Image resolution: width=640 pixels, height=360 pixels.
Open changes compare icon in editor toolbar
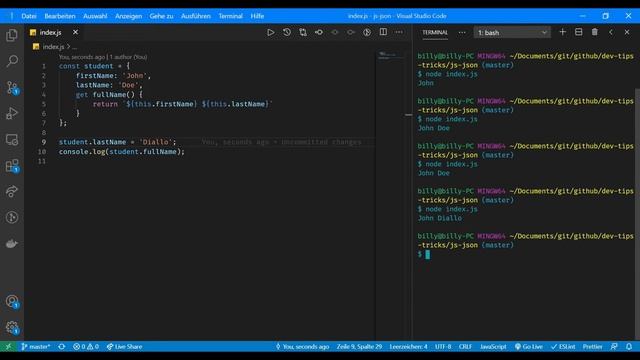[x=303, y=32]
